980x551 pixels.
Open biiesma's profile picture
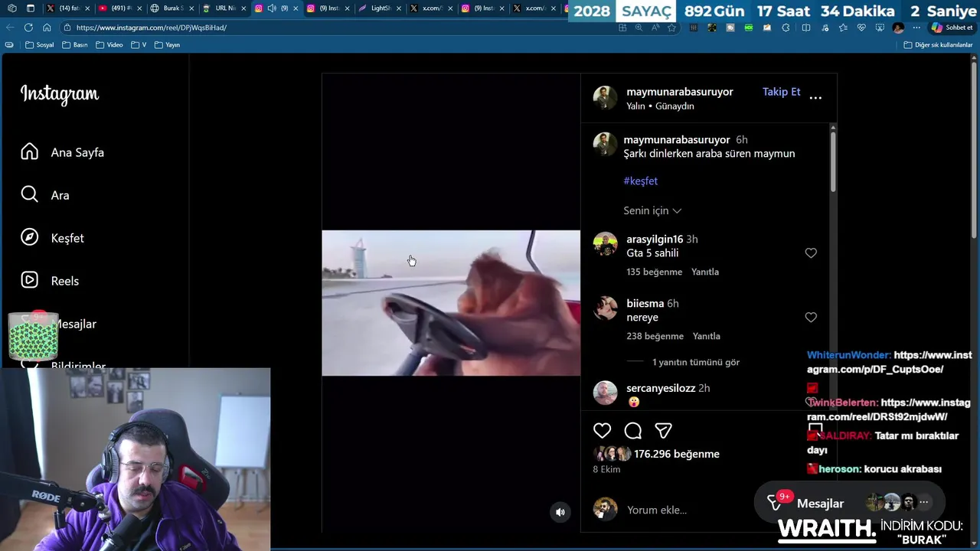605,308
